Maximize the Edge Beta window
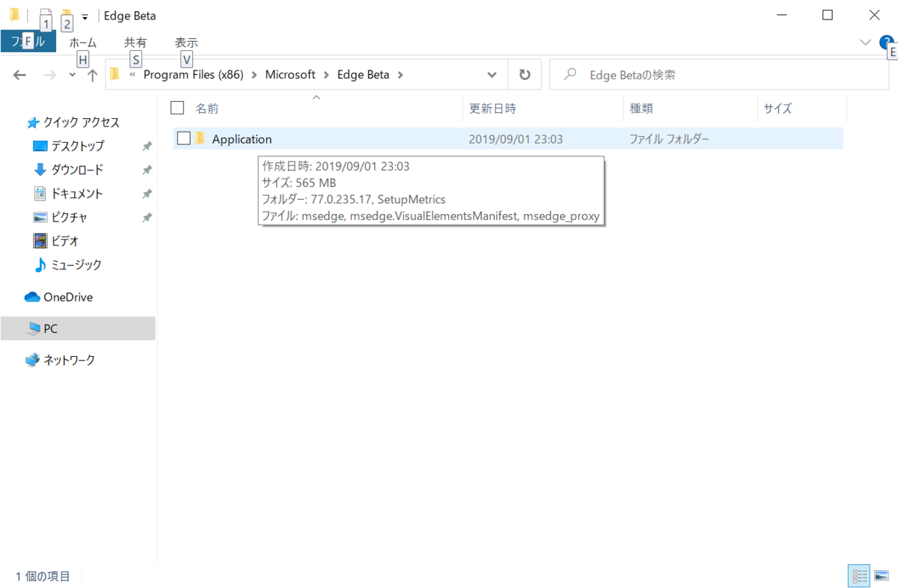 tap(828, 15)
